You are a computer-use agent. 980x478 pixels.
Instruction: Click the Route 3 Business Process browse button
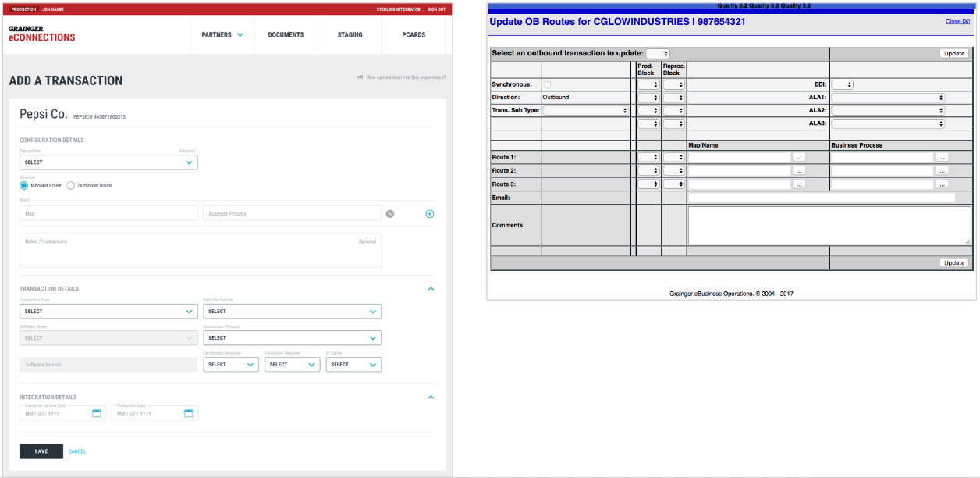(942, 184)
